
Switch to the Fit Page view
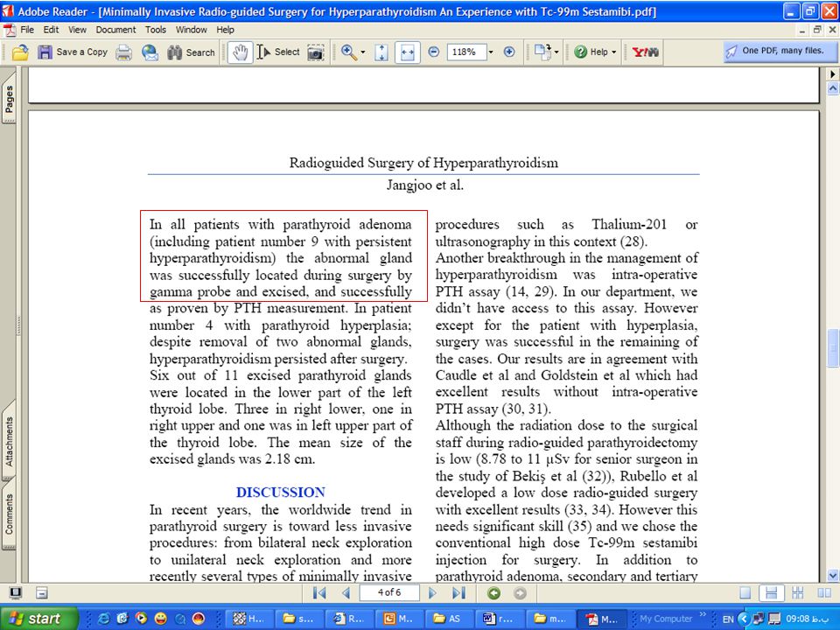[381, 52]
